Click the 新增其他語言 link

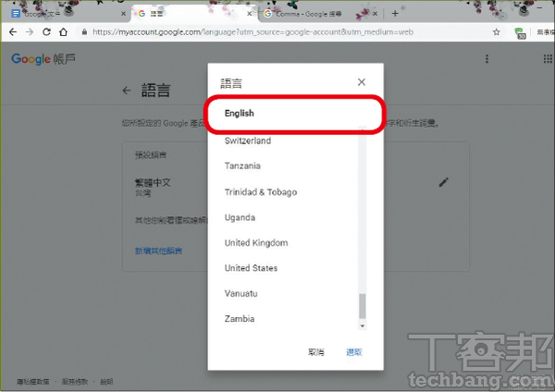coord(158,251)
